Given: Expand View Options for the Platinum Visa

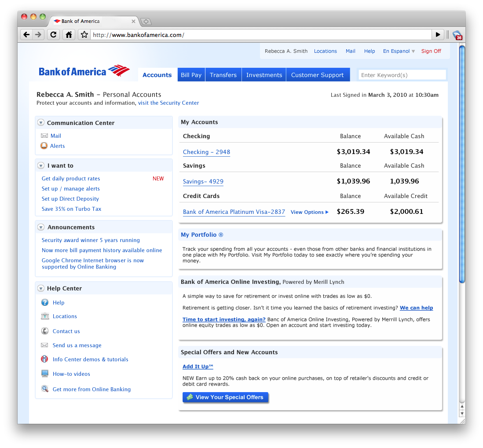Looking at the screenshot, I should click(310, 212).
